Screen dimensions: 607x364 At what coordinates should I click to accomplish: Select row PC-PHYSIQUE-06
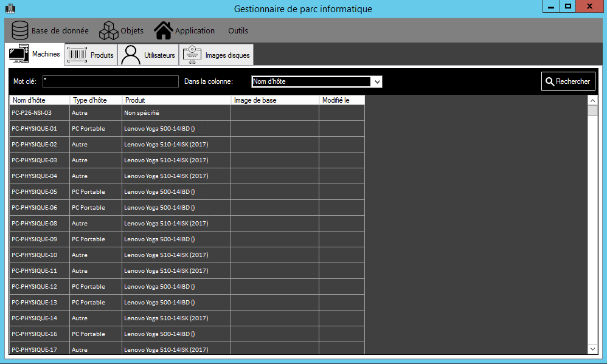[187, 208]
